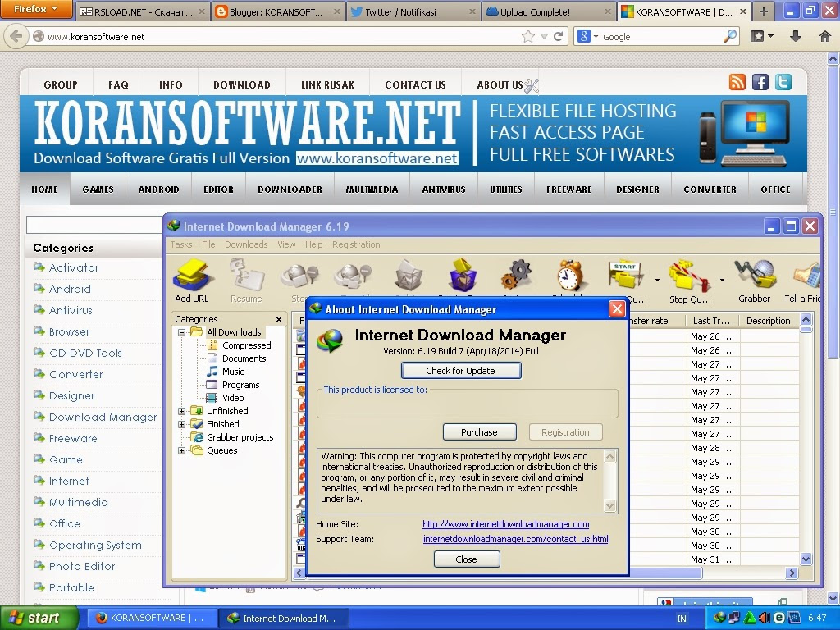The height and width of the screenshot is (630, 840).
Task: Switch to KORANSOFTWARE taskbar item
Action: pos(150,619)
